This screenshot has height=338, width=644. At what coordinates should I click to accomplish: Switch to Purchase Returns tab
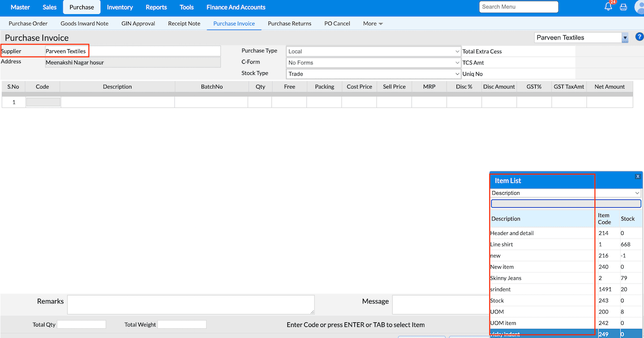(x=290, y=24)
